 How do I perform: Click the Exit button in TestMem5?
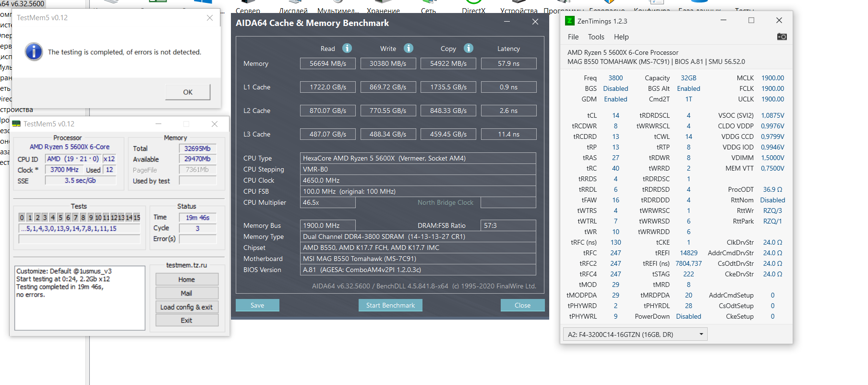[x=187, y=320]
